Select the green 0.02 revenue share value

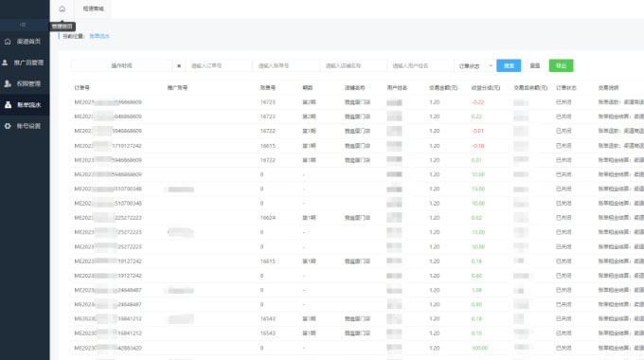(x=476, y=218)
